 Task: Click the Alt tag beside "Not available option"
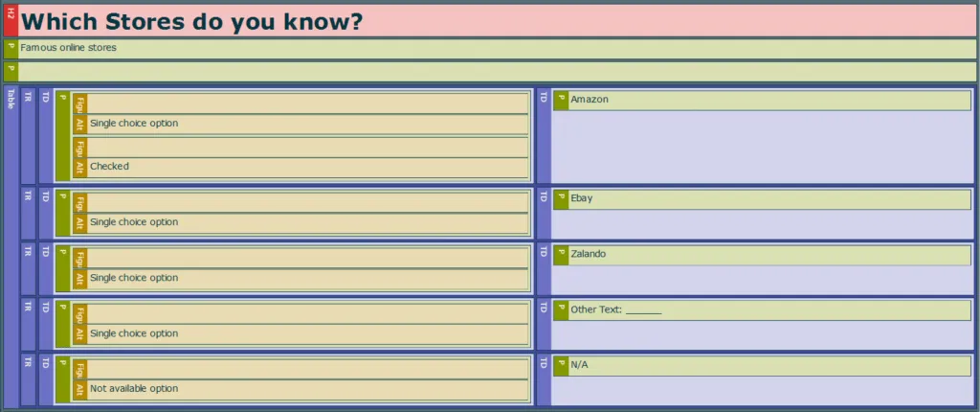click(80, 390)
